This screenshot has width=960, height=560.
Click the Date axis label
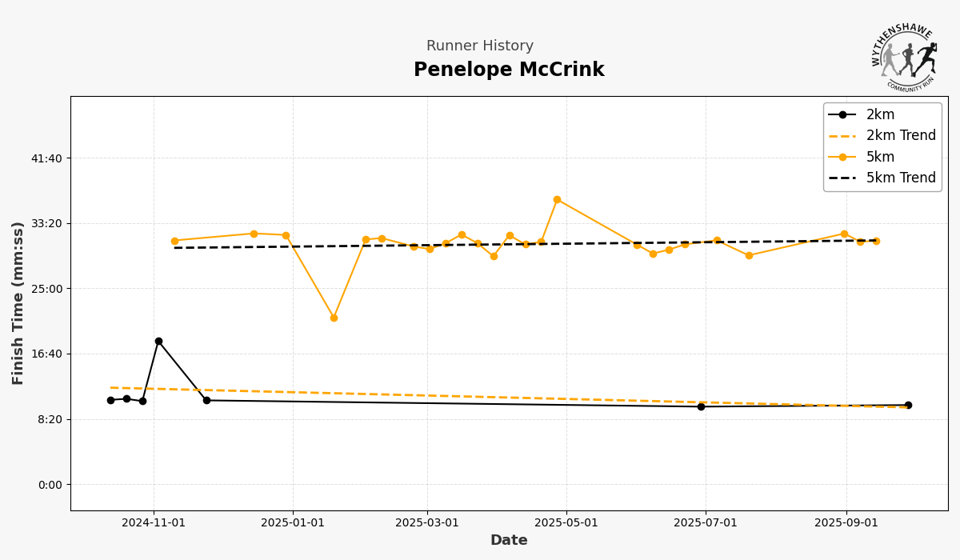(509, 541)
